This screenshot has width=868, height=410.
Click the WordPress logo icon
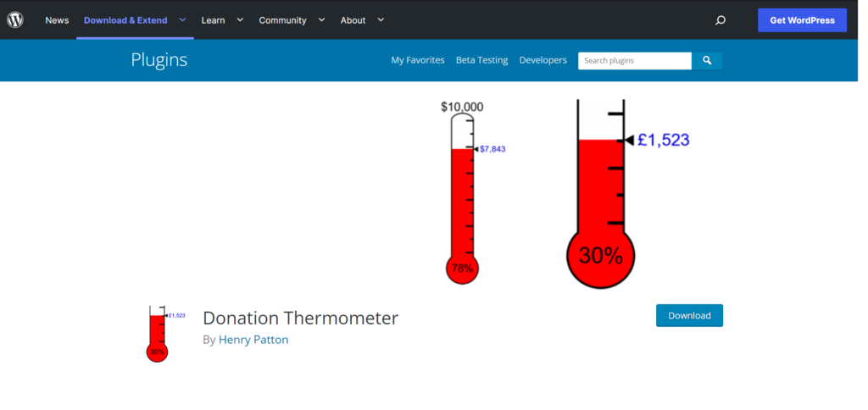pos(15,20)
